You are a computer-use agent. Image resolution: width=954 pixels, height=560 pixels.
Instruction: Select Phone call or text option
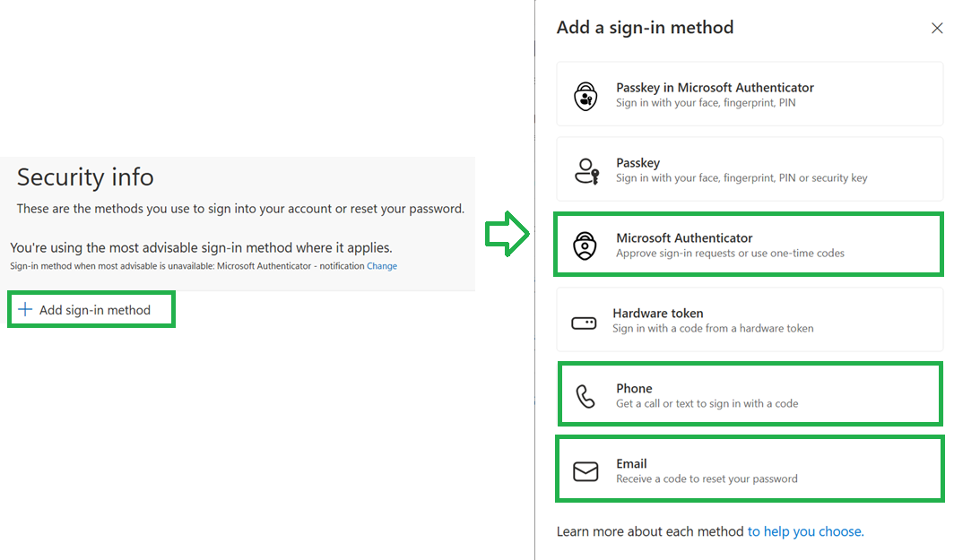[x=750, y=394]
